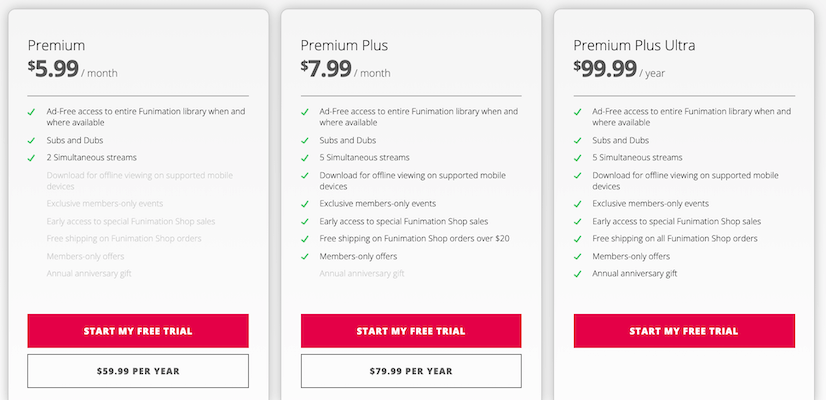826x400 pixels.
Task: Click Premium Plus checkmark for Exclusive members-only events
Action: pyautogui.click(x=305, y=204)
